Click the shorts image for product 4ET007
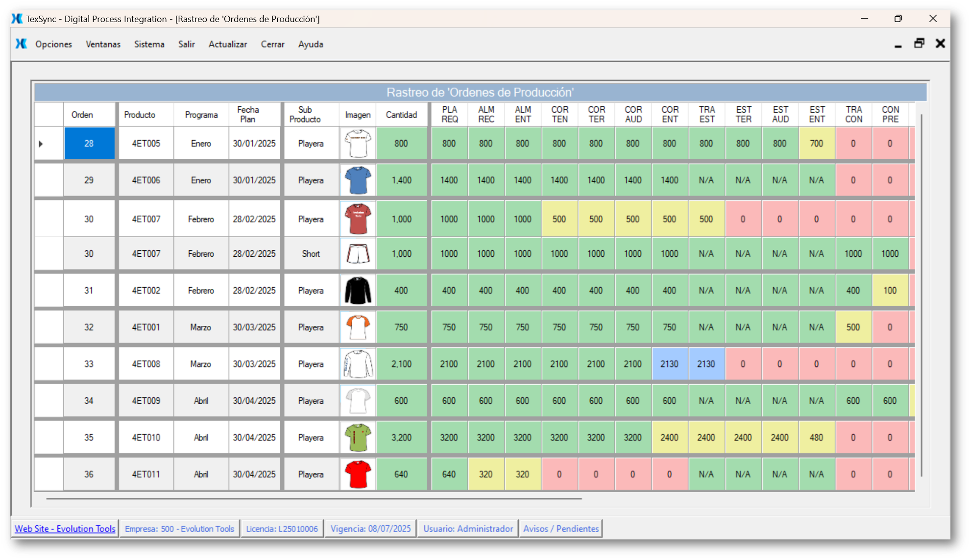This screenshot has width=971, height=560. (358, 254)
